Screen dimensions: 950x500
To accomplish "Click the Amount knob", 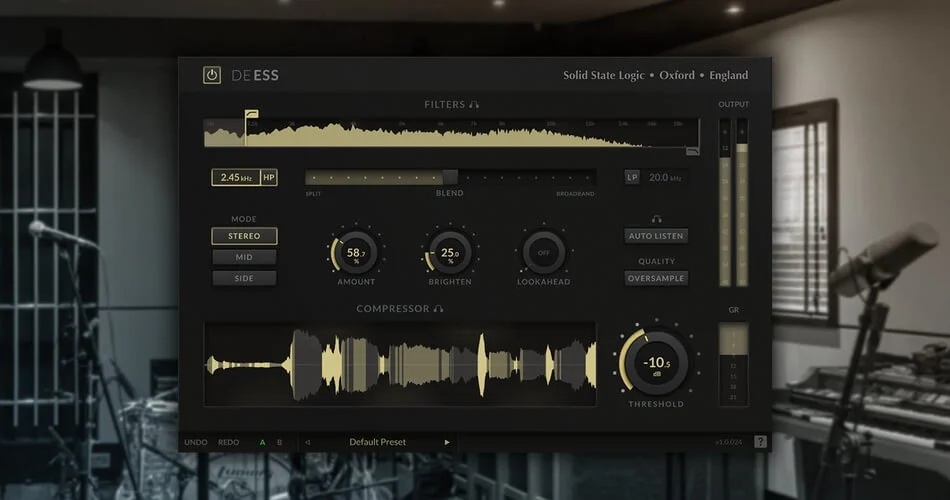I will click(356, 253).
